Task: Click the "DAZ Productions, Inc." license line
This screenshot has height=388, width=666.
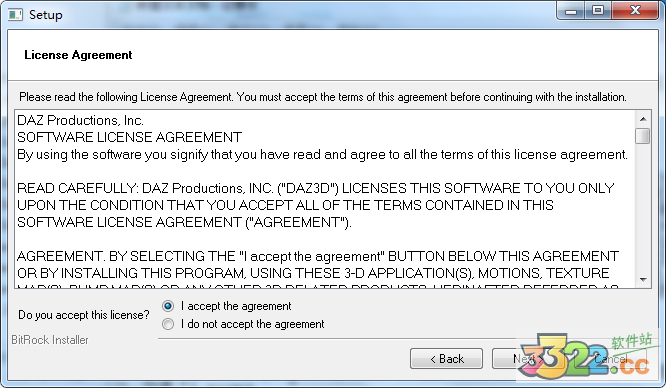Action: click(x=80, y=121)
